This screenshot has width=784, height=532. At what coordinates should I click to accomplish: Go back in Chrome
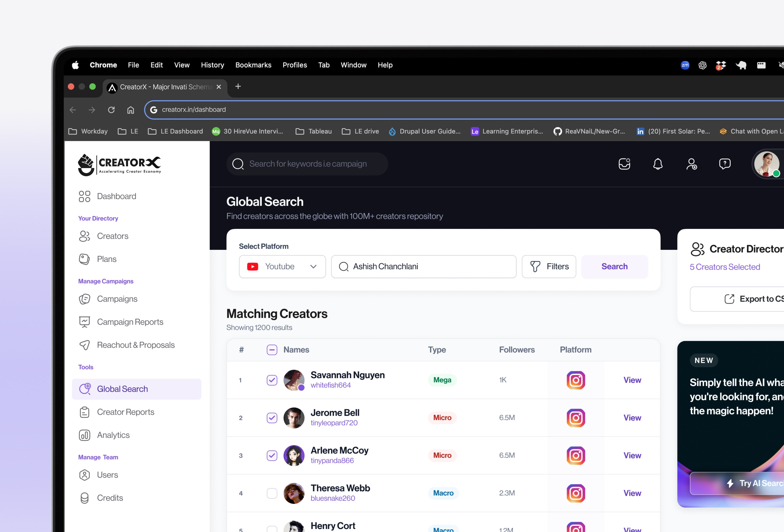click(x=73, y=110)
